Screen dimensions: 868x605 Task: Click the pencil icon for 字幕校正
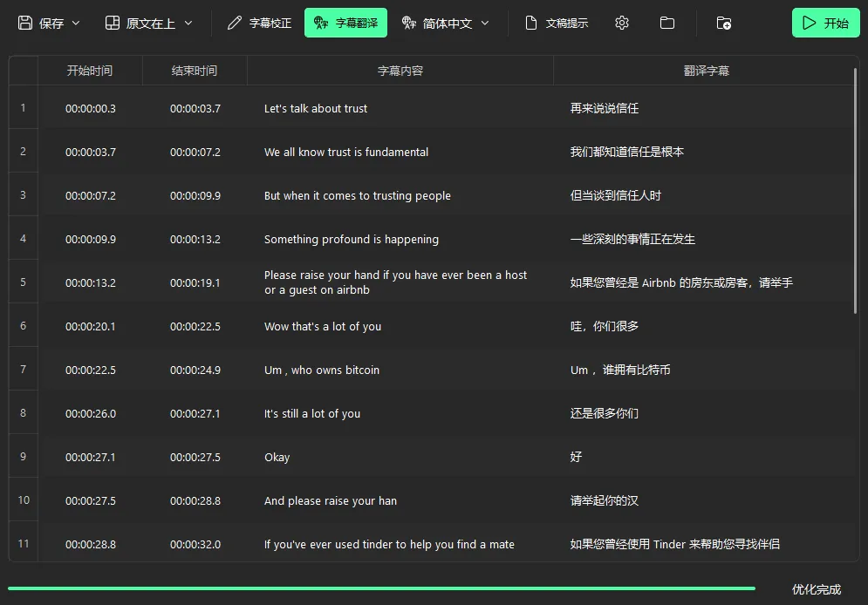[x=235, y=23]
